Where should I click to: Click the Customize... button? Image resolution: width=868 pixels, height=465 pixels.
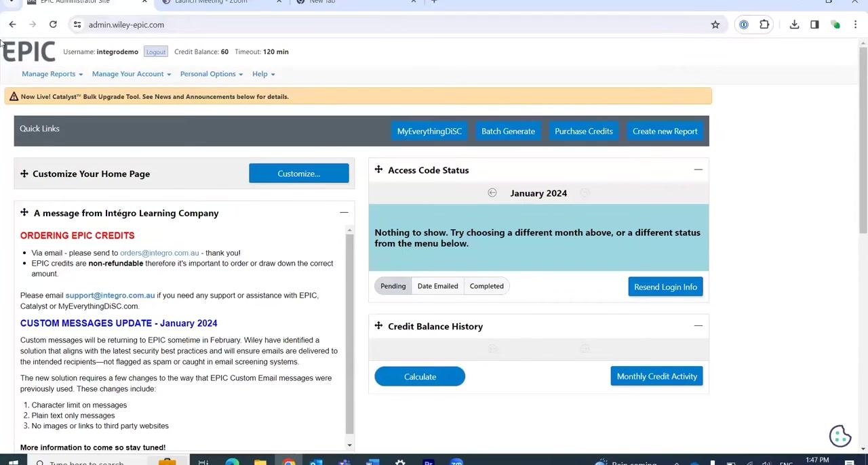[x=298, y=174]
